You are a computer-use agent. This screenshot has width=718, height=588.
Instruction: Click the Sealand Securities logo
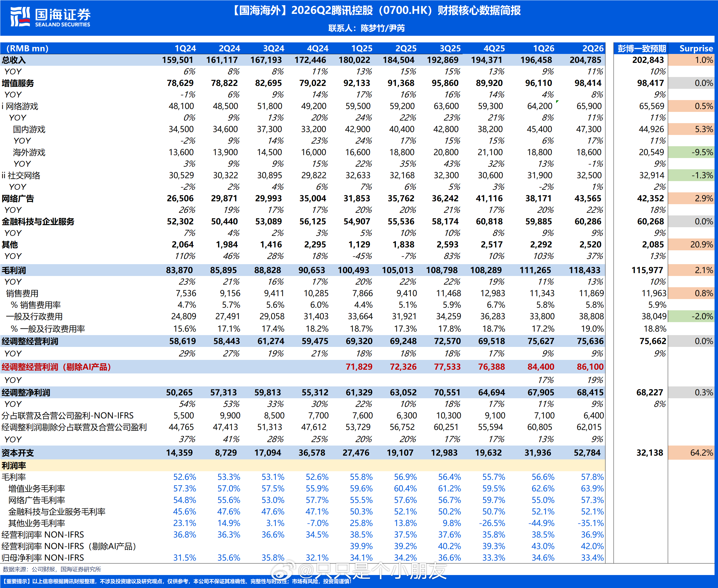tap(50, 17)
